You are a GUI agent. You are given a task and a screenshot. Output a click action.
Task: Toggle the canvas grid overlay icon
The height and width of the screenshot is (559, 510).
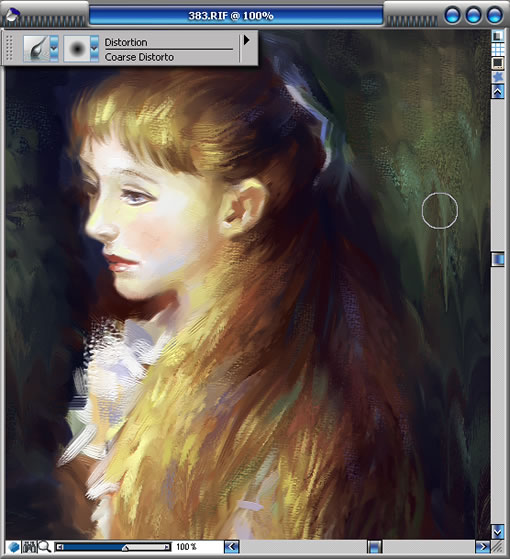tap(498, 49)
